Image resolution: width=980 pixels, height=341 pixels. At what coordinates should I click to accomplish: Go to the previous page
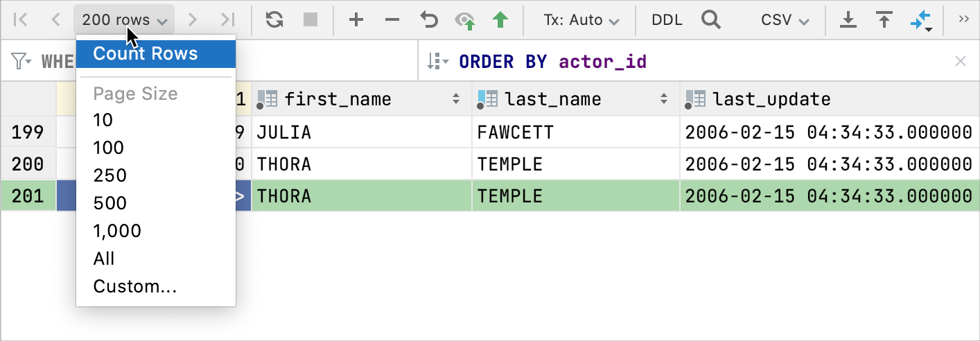[55, 19]
